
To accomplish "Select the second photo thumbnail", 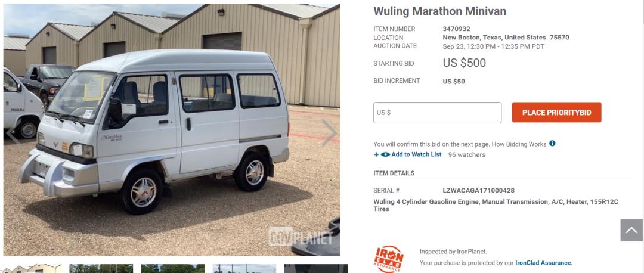I will (101, 268).
